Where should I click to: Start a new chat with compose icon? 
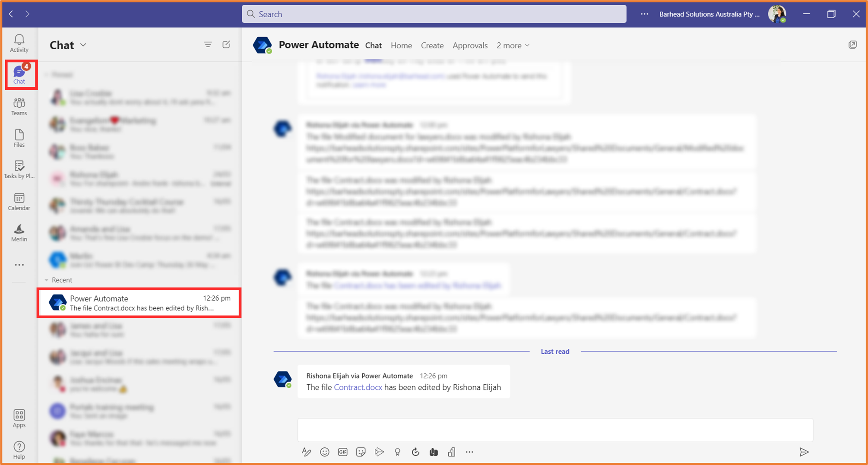[226, 44]
